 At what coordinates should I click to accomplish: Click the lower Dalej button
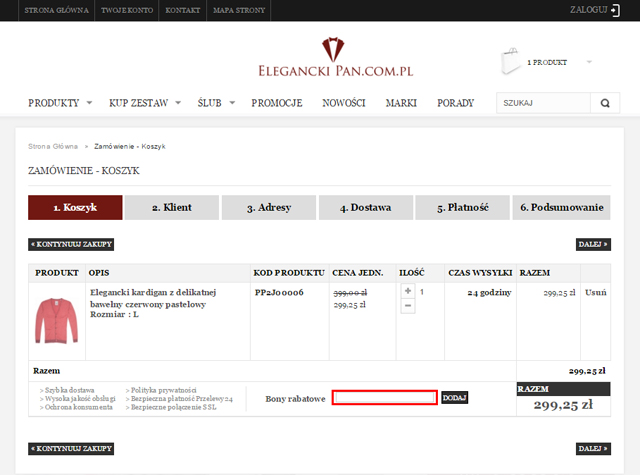tap(593, 448)
